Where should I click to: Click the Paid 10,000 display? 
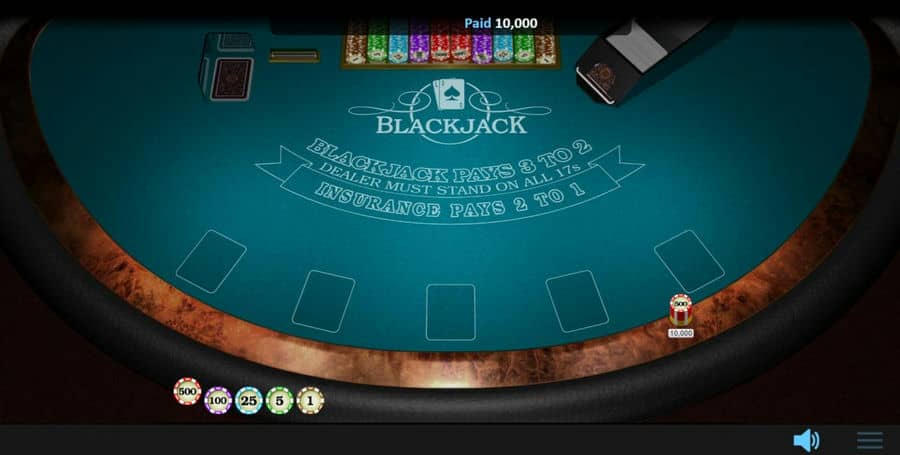(501, 23)
